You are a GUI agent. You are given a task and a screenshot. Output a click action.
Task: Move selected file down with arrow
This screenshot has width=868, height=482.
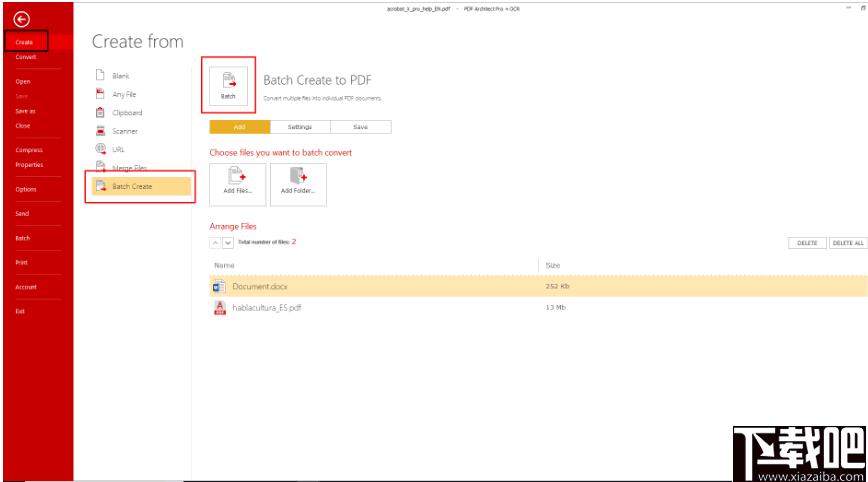(x=228, y=242)
